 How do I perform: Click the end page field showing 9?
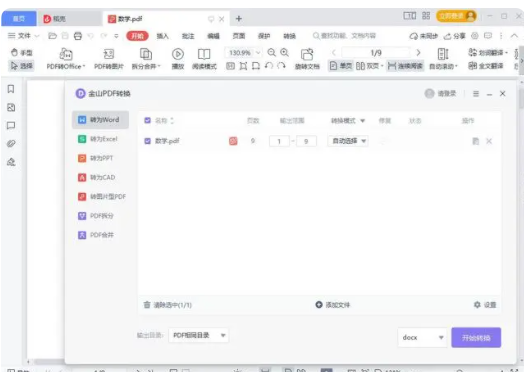tap(306, 141)
